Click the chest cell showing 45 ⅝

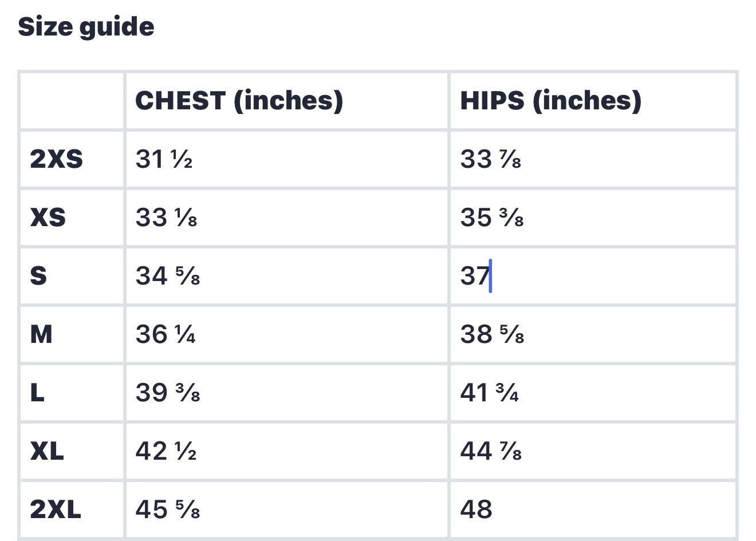[x=286, y=510]
